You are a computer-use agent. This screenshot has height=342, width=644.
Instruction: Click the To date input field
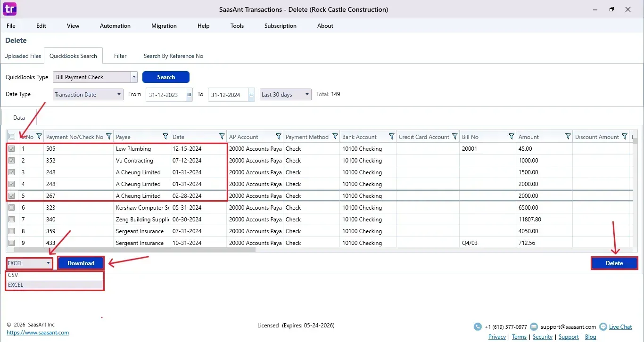pos(228,95)
